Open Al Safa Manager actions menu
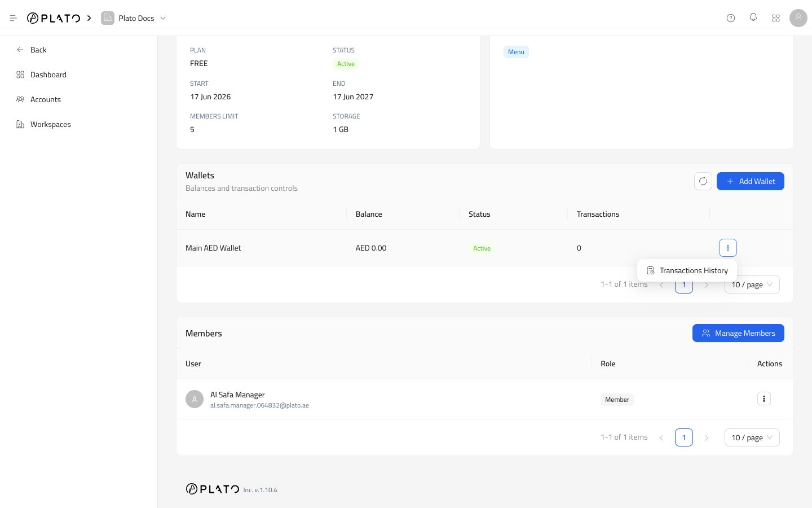812x508 pixels. [x=764, y=398]
